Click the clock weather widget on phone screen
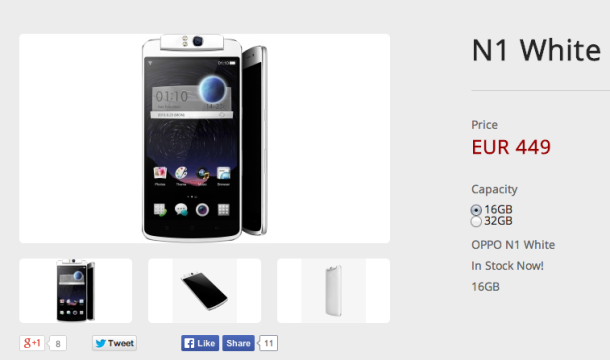Viewport: 610px width, 360px height. pyautogui.click(x=192, y=97)
